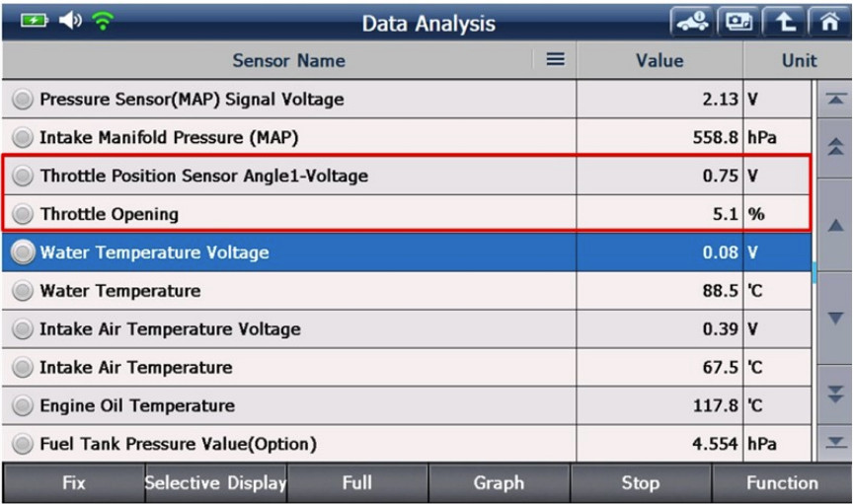Open the Function menu

pos(781,483)
